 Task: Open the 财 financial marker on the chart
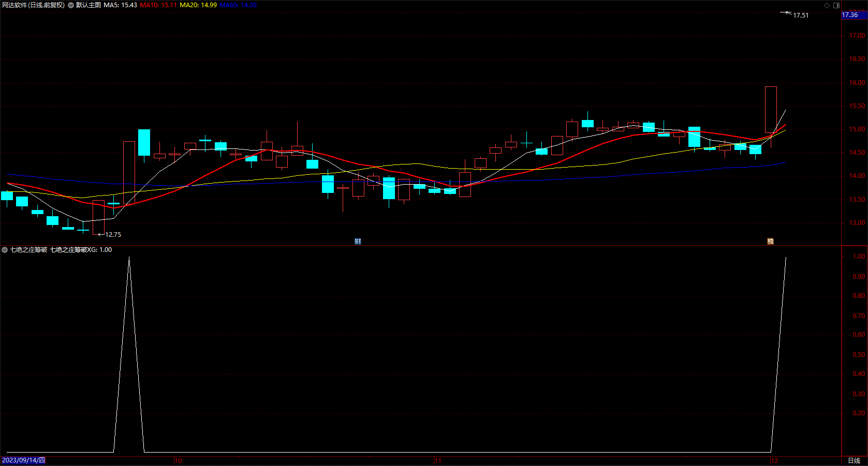tap(358, 242)
